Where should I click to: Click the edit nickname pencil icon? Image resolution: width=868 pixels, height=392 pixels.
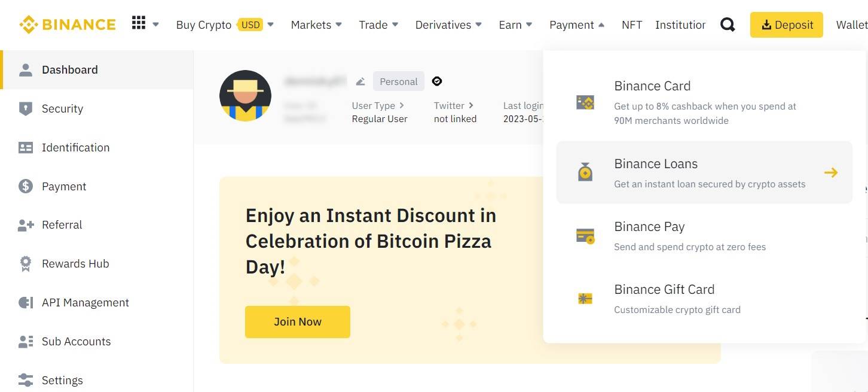[x=360, y=81]
